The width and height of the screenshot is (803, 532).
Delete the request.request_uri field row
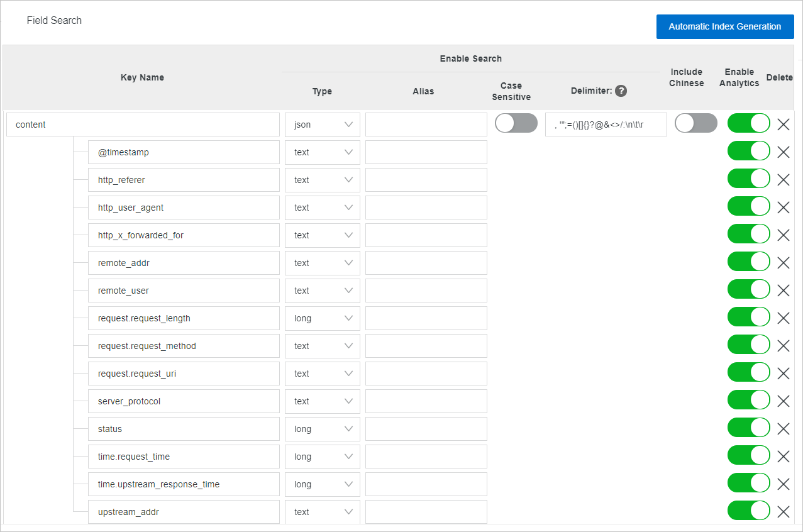pyautogui.click(x=784, y=374)
